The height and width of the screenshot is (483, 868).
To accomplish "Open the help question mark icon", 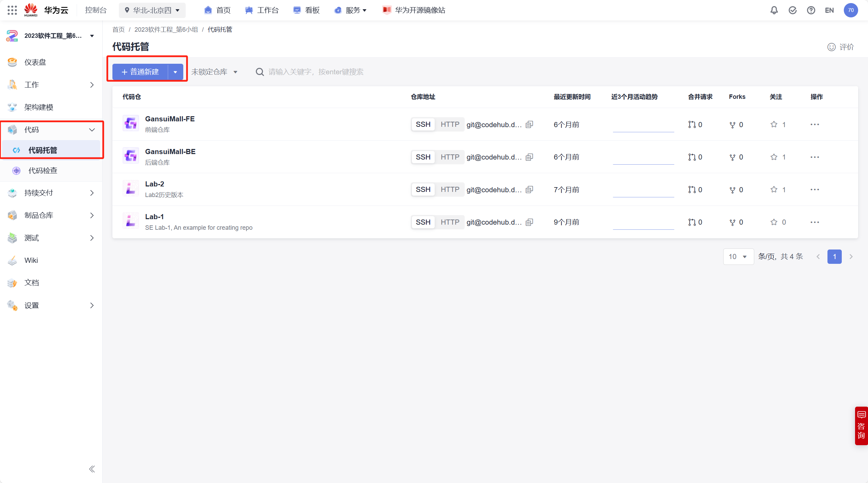I will tap(811, 10).
